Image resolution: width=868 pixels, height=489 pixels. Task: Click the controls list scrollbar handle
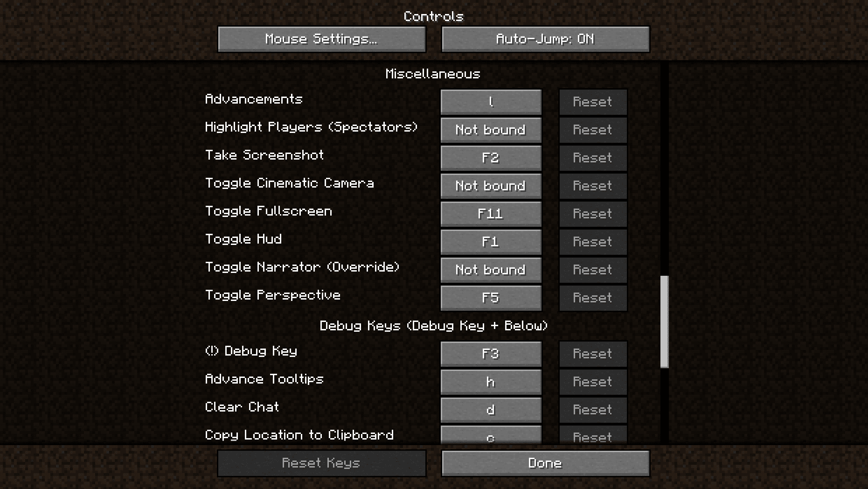point(665,322)
